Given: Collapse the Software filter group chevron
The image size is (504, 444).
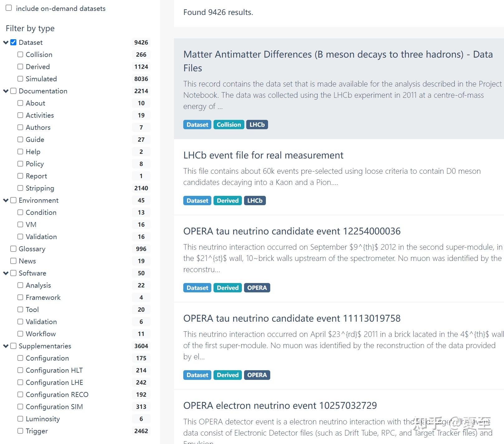Looking at the screenshot, I should coord(6,273).
